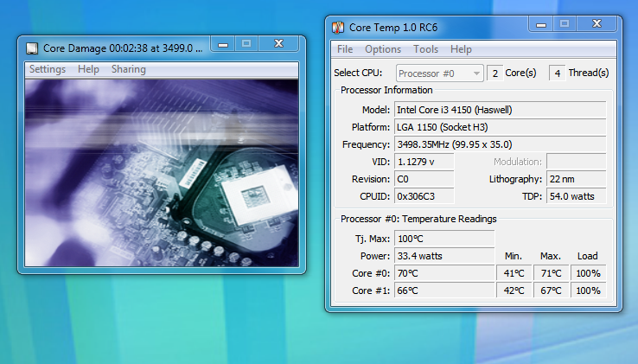Click Core #1 minimum temperature 42°C

pyautogui.click(x=514, y=291)
